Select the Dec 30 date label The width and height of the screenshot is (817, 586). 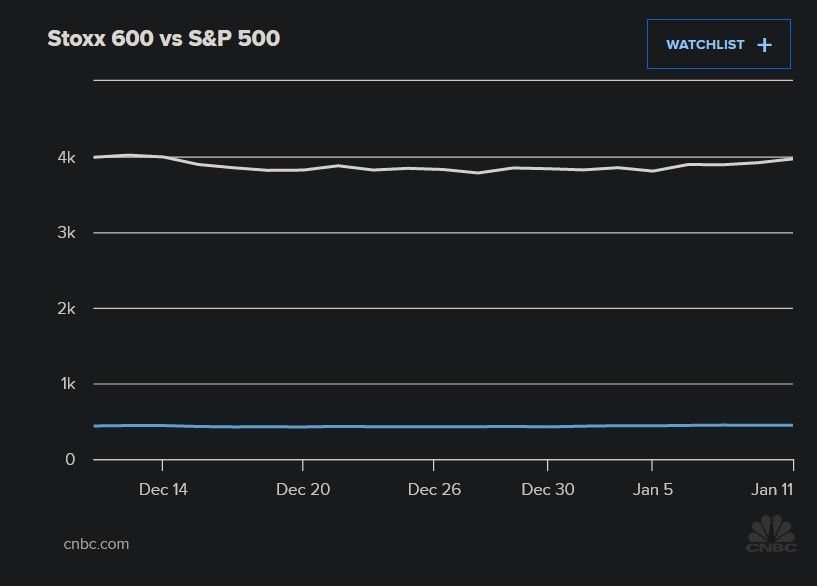548,489
